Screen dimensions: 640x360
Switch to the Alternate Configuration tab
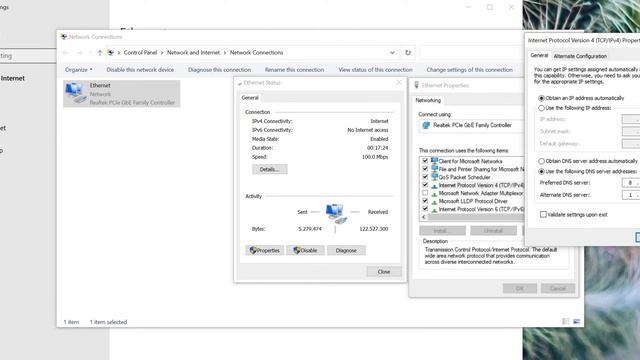coord(580,56)
